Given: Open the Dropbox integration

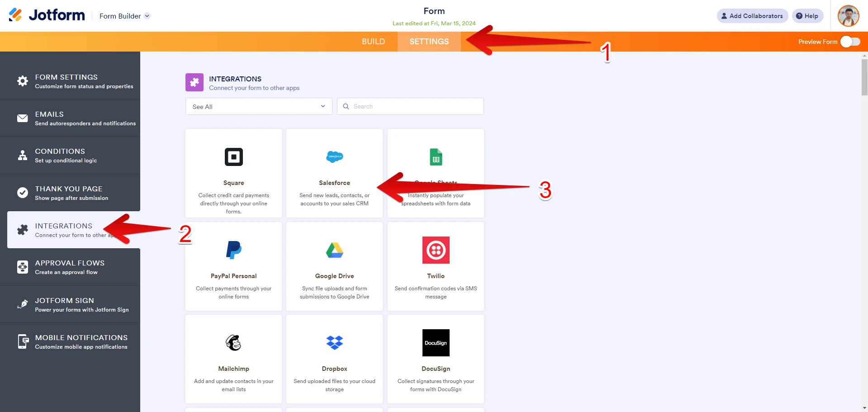Looking at the screenshot, I should (334, 343).
